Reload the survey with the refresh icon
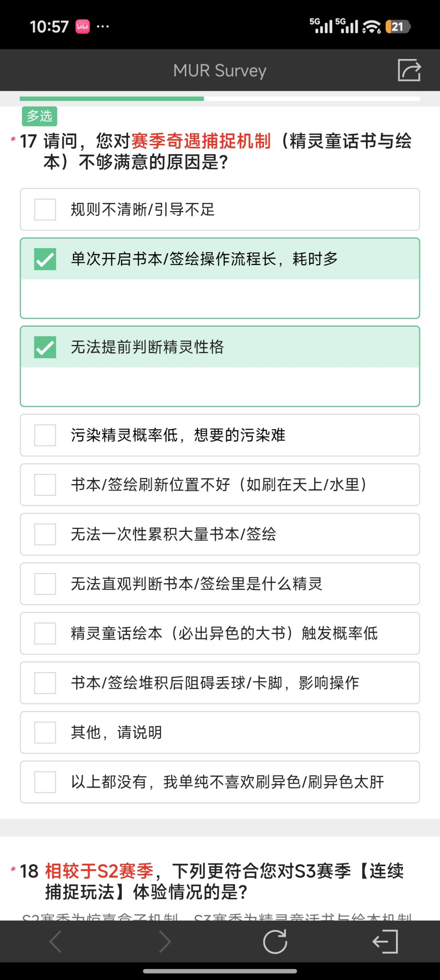 [x=275, y=942]
